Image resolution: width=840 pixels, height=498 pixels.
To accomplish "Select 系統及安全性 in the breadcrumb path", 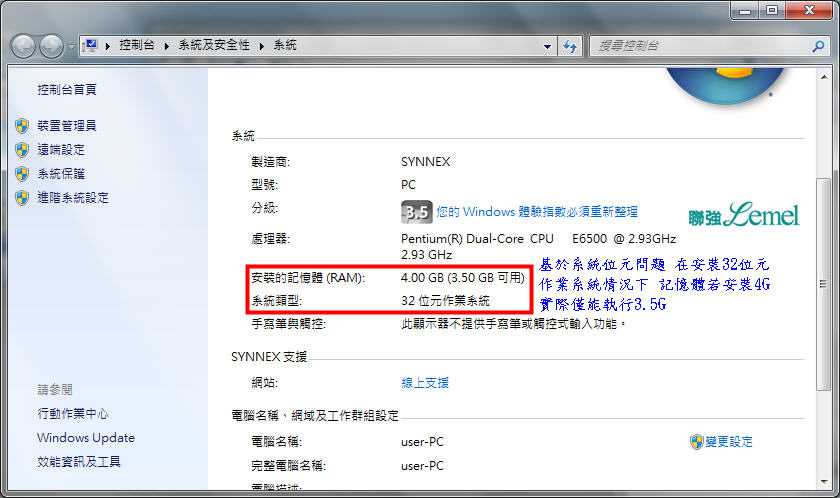I will tap(216, 46).
